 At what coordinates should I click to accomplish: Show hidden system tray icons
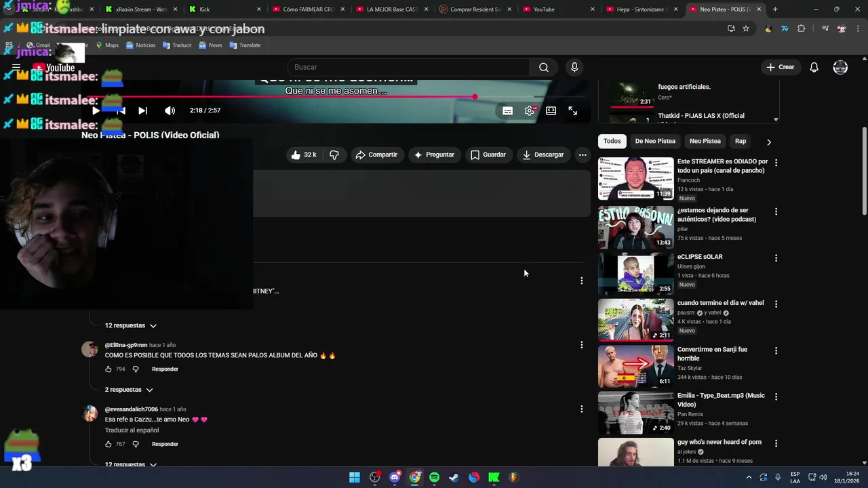(x=750, y=477)
